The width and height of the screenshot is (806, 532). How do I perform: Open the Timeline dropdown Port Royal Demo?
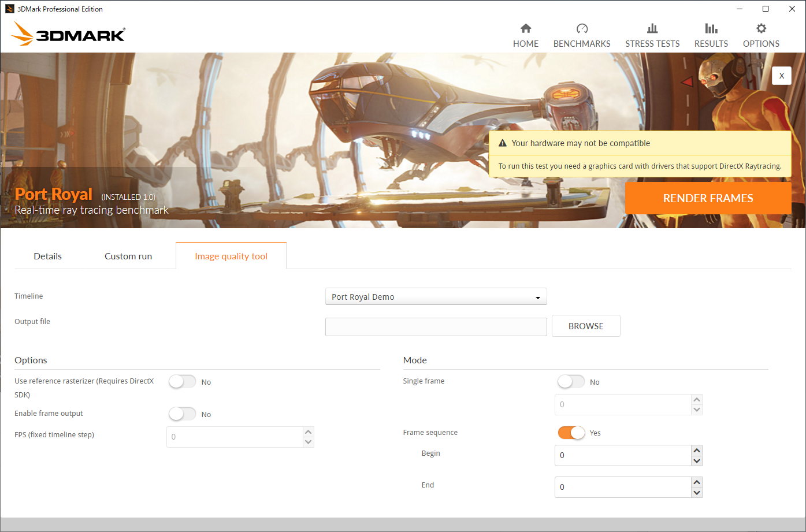(x=436, y=297)
